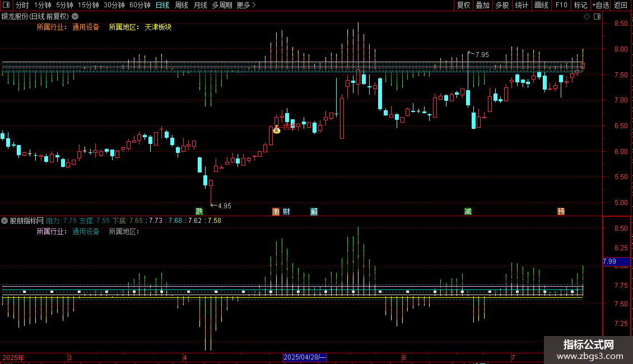Select the 月线 monthly chart tab
This screenshot has height=364, width=633.
tap(200, 5)
